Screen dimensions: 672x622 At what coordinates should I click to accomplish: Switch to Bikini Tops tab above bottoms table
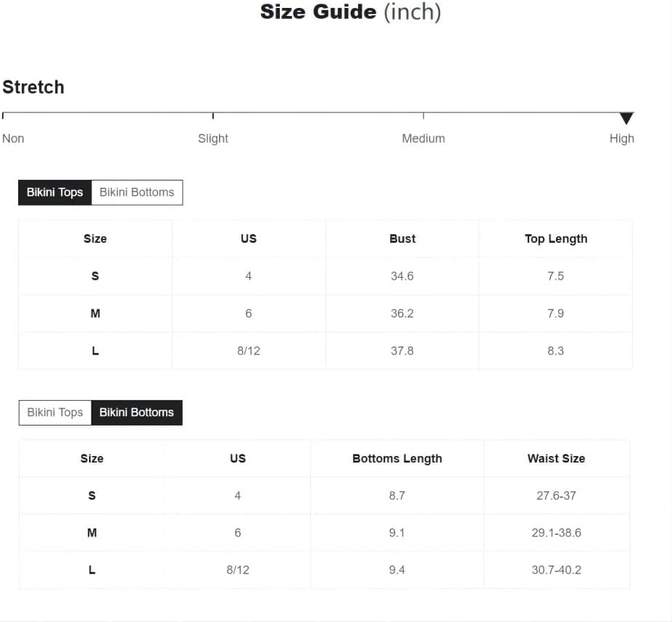55,412
